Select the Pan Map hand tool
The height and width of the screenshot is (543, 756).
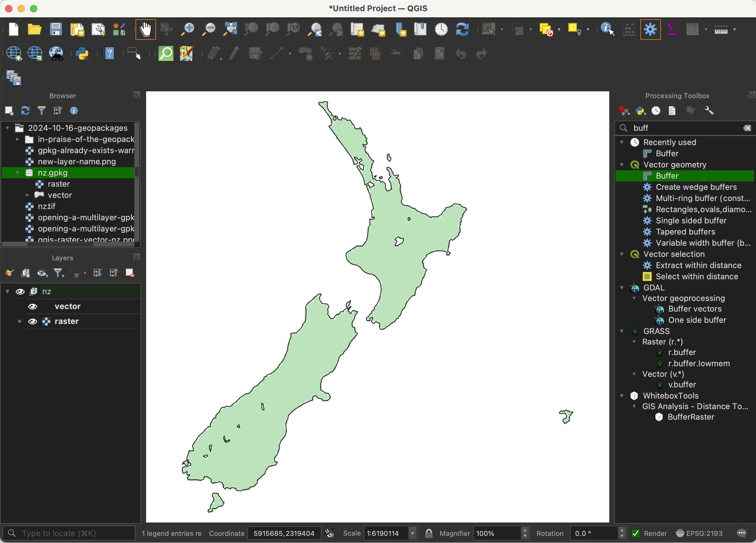[145, 29]
